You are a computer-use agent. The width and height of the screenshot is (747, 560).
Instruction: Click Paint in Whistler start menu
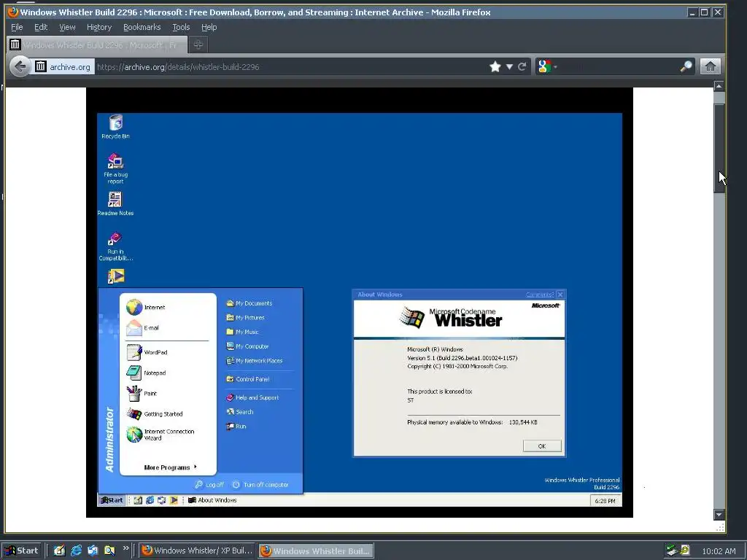click(142, 393)
